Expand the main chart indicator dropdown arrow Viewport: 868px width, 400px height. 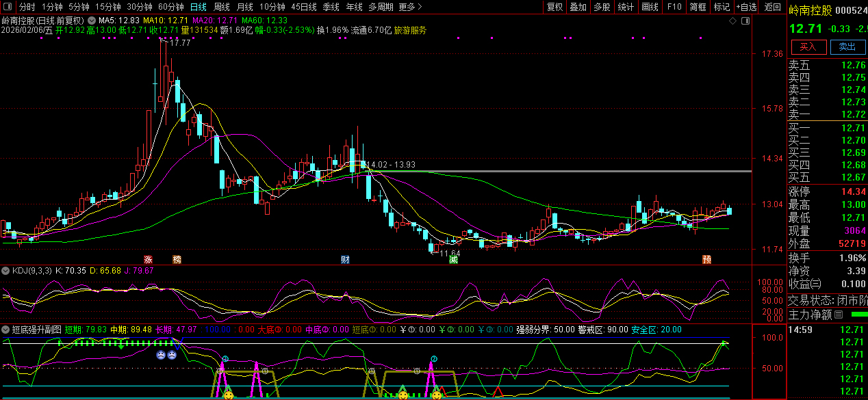(x=92, y=21)
